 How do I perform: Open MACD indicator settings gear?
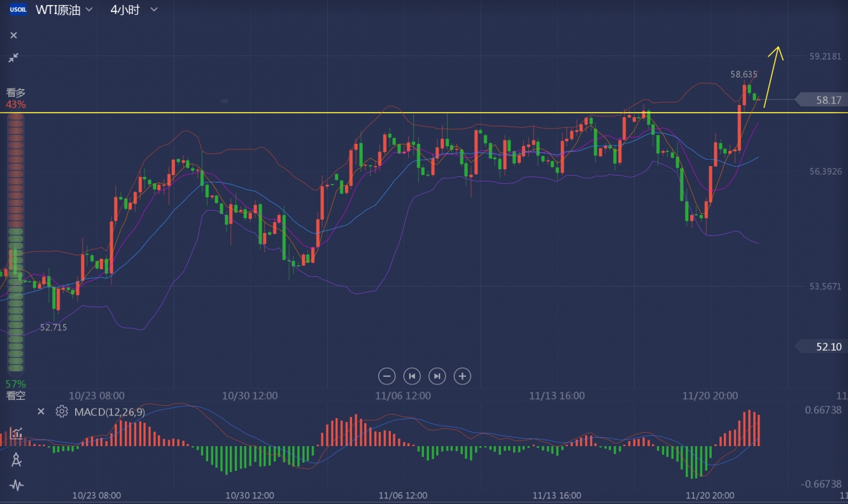point(61,412)
